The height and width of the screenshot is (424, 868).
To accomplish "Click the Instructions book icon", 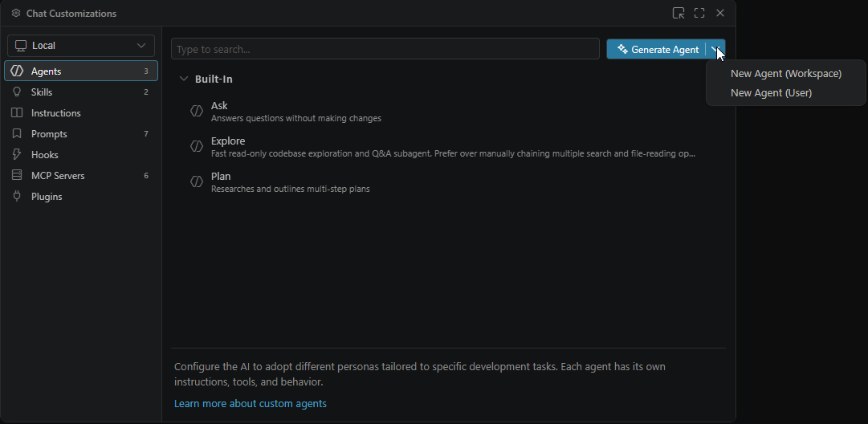I will pyautogui.click(x=17, y=113).
